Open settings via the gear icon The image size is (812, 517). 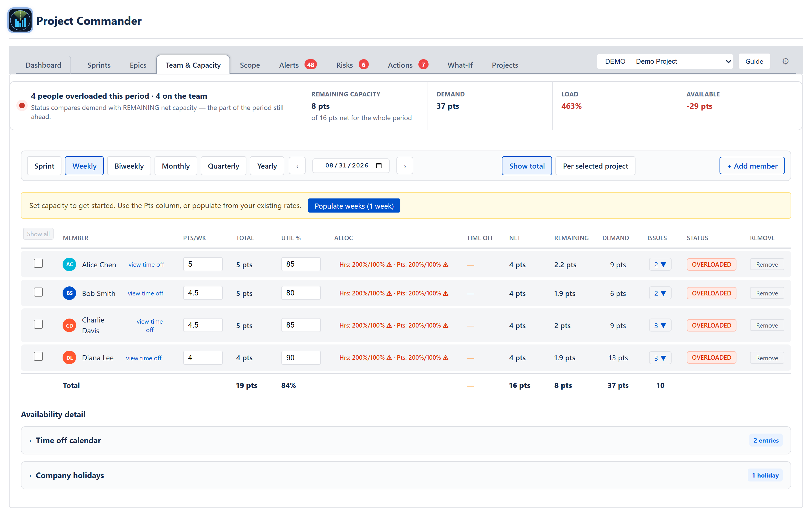coord(785,61)
